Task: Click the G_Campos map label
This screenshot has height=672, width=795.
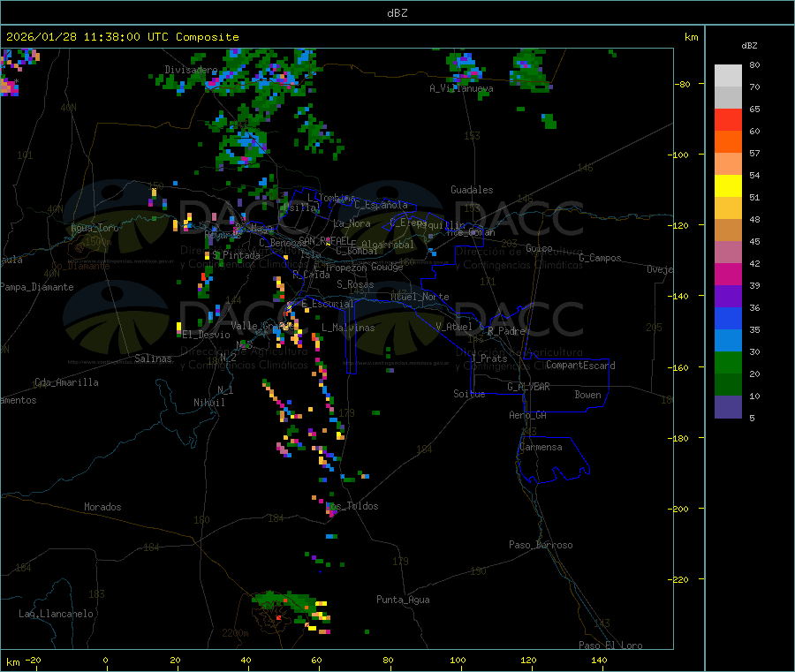Action: tap(600, 258)
